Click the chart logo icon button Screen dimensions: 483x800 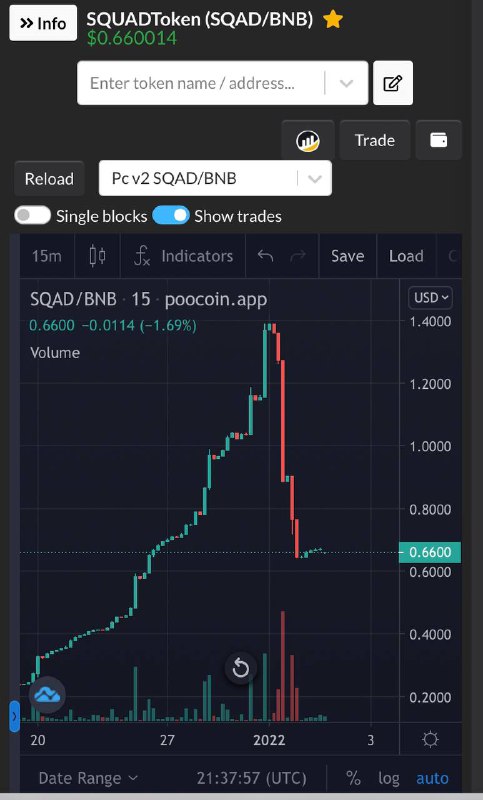coord(308,140)
